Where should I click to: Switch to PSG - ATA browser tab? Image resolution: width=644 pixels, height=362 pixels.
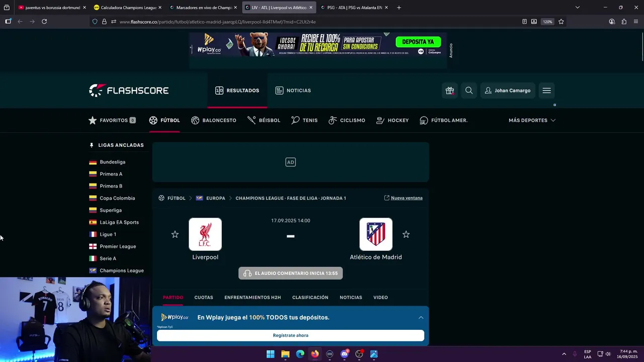[354, 8]
